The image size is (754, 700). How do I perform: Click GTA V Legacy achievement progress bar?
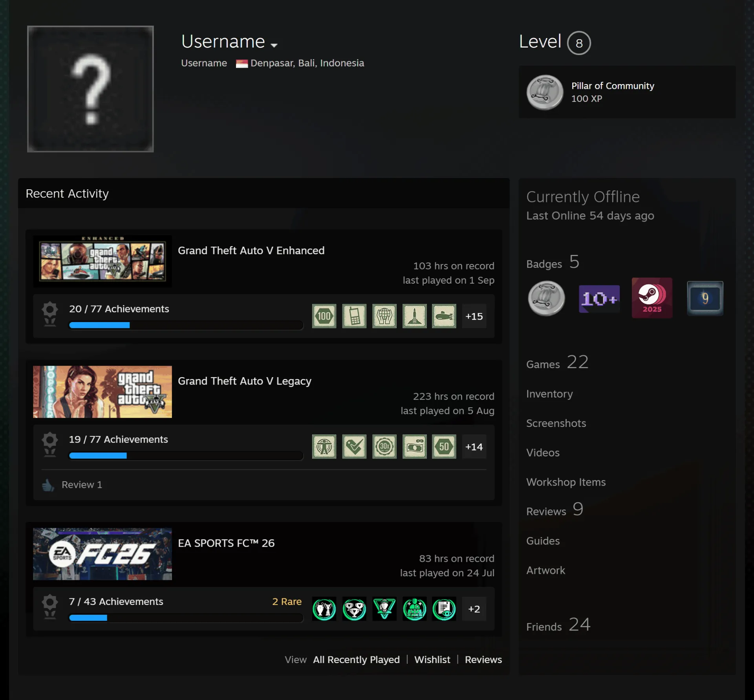pyautogui.click(x=186, y=456)
